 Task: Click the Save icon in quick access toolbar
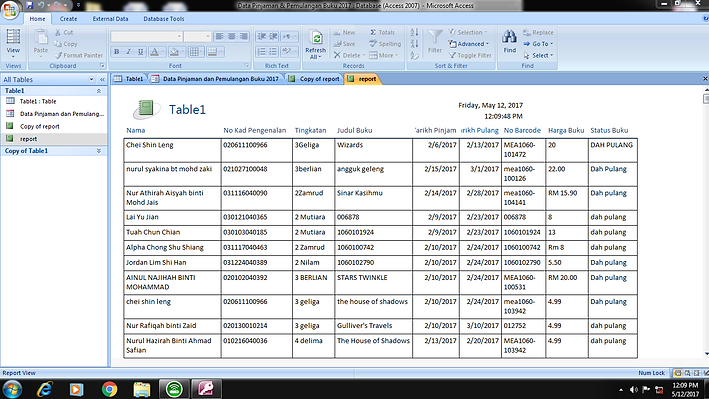click(30, 5)
